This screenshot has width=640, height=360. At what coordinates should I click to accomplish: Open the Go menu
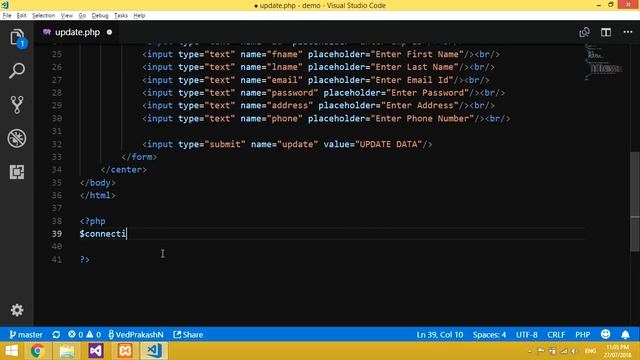coord(82,16)
